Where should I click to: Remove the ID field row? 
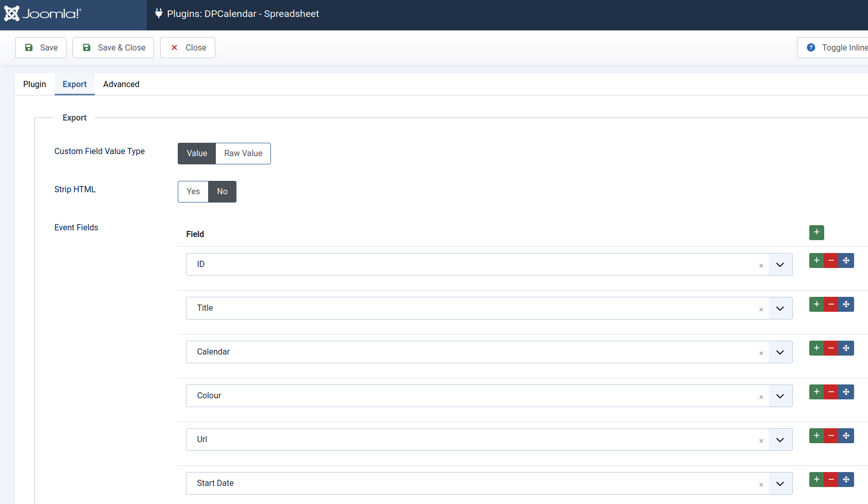831,261
